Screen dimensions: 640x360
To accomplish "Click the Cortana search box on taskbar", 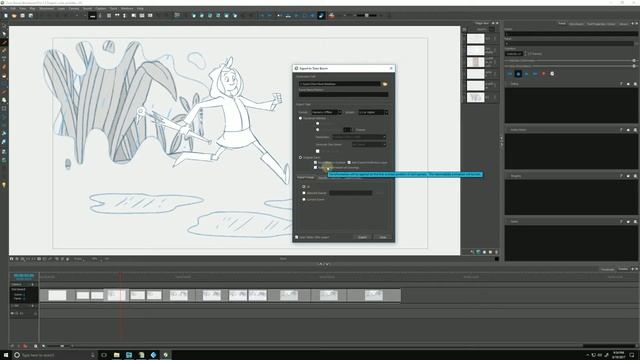I will 54,355.
